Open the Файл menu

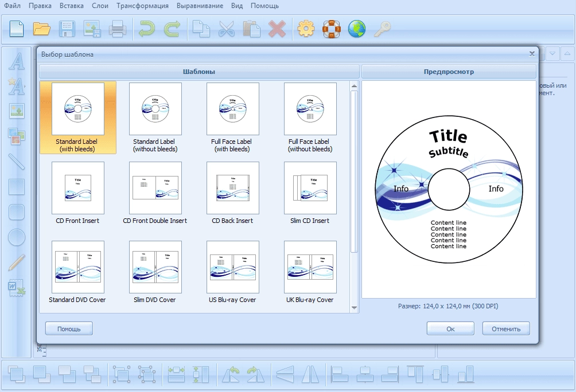point(12,6)
